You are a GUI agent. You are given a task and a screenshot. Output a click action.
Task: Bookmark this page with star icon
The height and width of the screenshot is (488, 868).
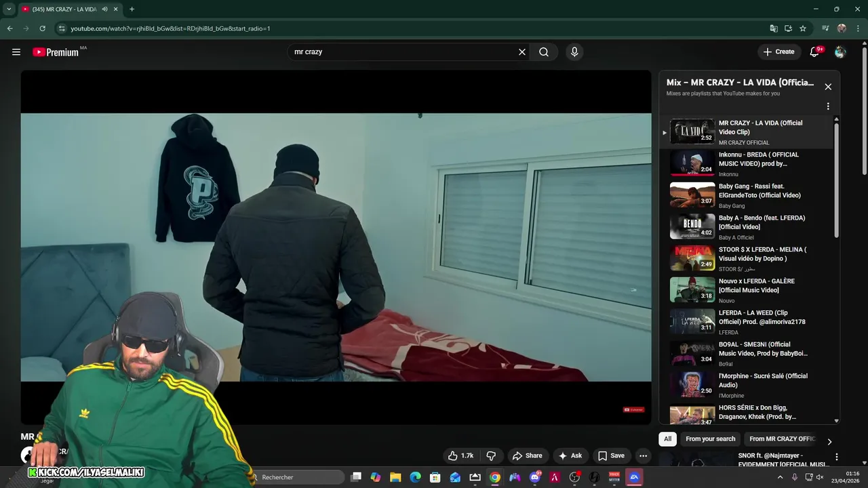803,28
